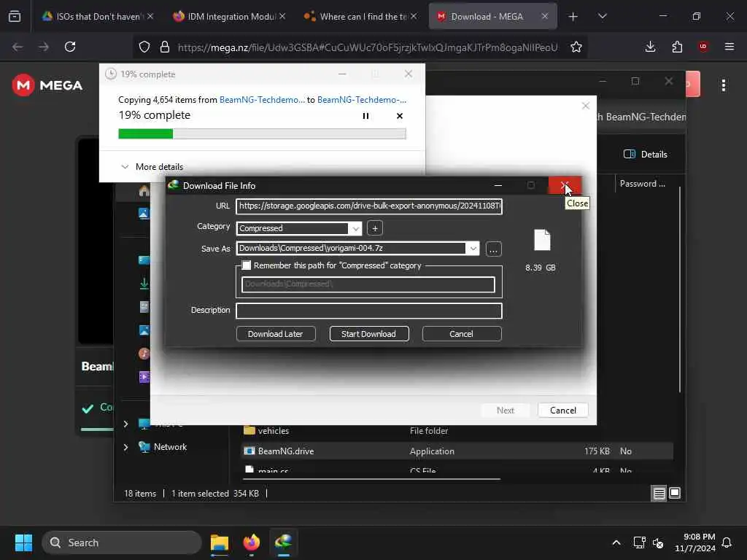
Task: Click the vertical scrollbar in File Explorer
Action: (x=680, y=289)
